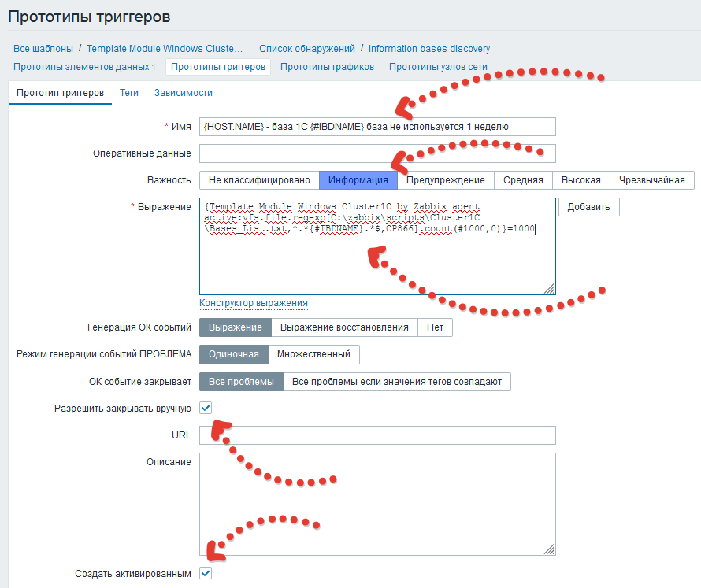Image resolution: width=701 pixels, height=588 pixels.
Task: Select 'Предупреждение' severity level
Action: 445,180
